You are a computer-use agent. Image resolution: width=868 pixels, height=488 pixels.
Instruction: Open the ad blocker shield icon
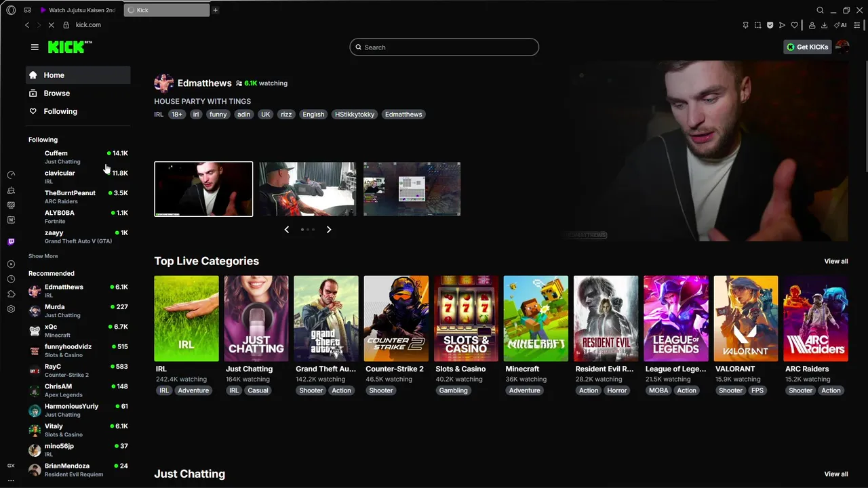[x=770, y=25]
